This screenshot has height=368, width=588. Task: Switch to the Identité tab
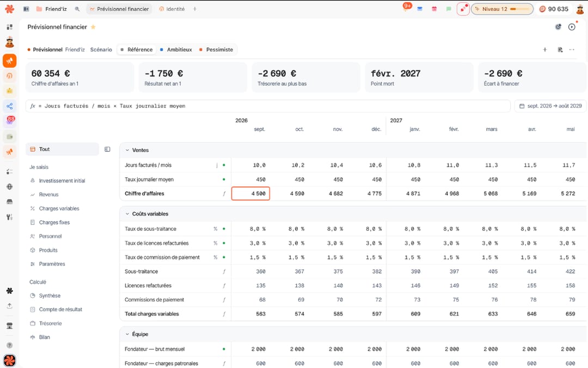pyautogui.click(x=171, y=9)
